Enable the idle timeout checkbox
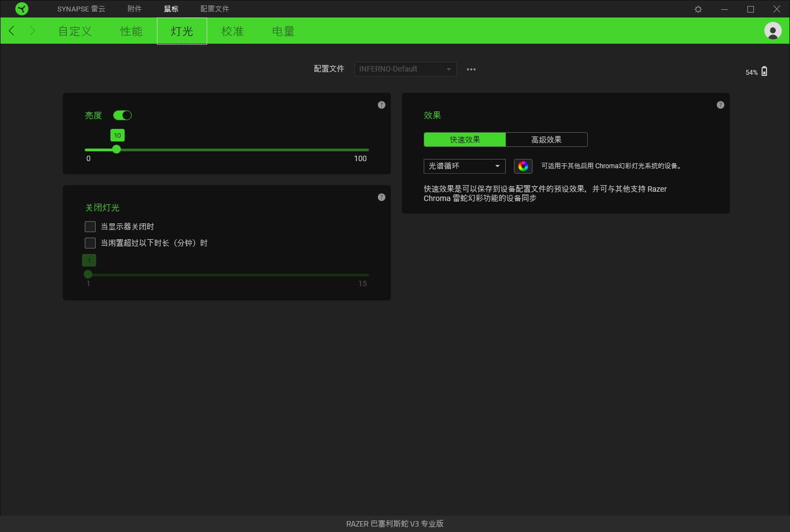 pyautogui.click(x=90, y=243)
